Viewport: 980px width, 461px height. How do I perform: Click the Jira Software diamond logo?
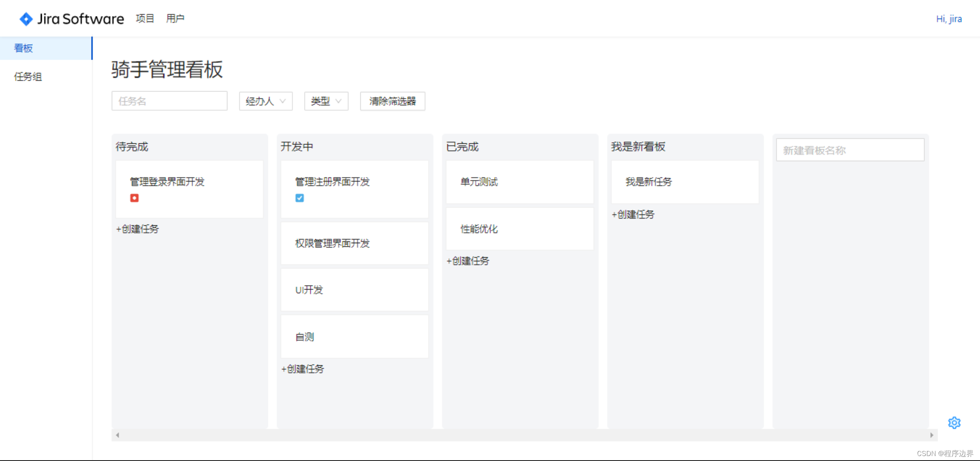26,19
